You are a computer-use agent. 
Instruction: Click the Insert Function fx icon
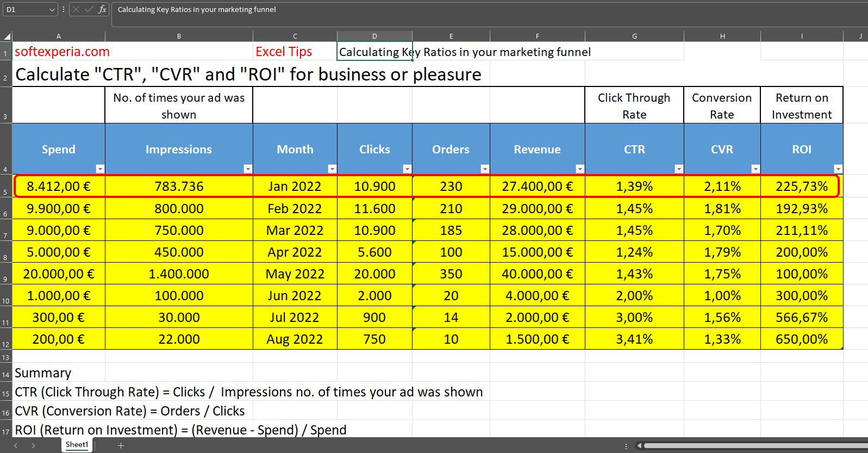click(102, 10)
